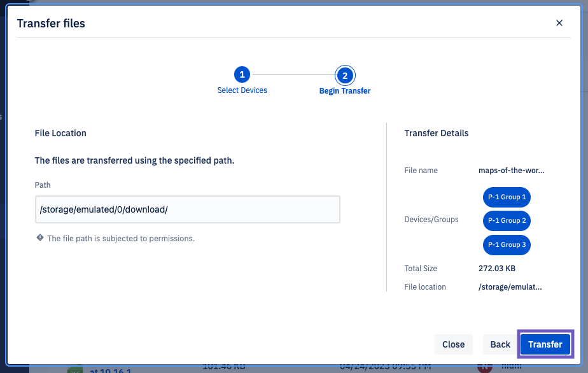Click the truncated file name maps-of-the-wor...

click(x=511, y=171)
